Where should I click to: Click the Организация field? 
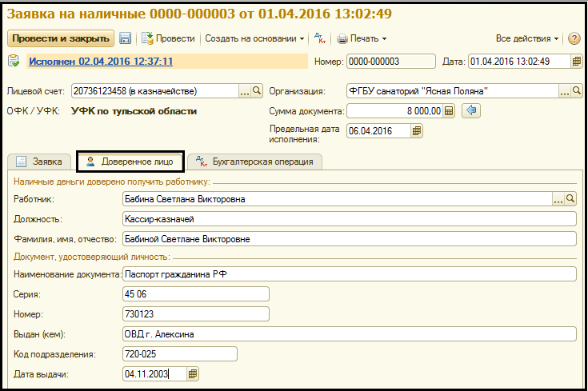[x=453, y=91]
